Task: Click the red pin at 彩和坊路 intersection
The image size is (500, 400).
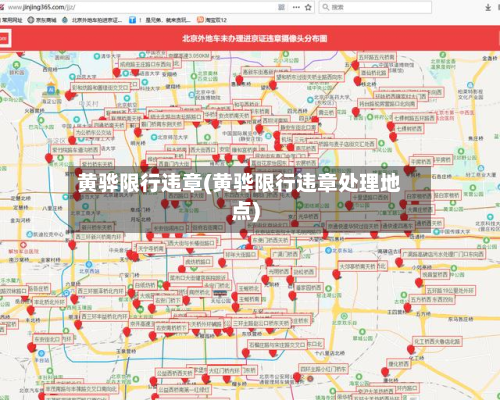Action: coord(69,96)
